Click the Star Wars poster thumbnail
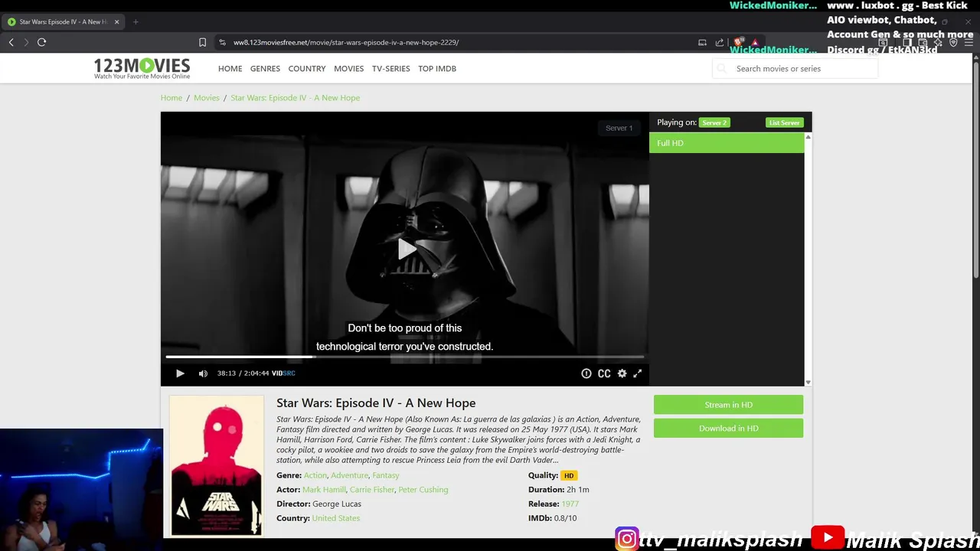Image resolution: width=980 pixels, height=551 pixels. (x=217, y=465)
